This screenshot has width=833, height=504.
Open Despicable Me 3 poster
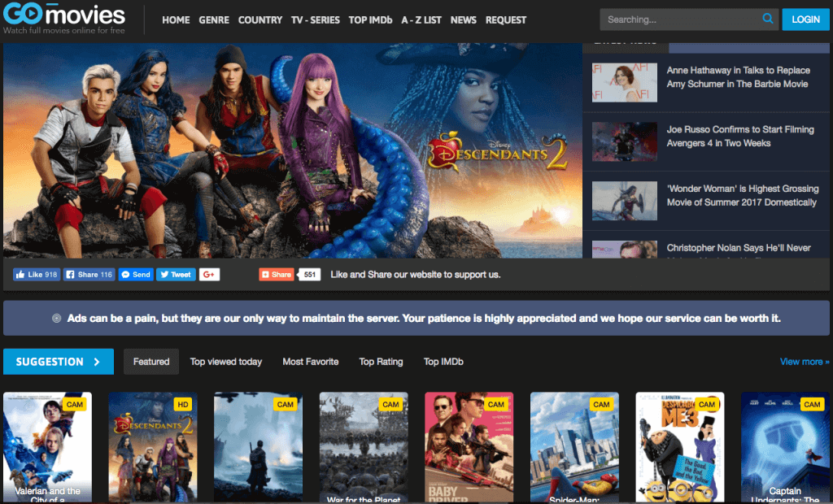[x=680, y=447]
